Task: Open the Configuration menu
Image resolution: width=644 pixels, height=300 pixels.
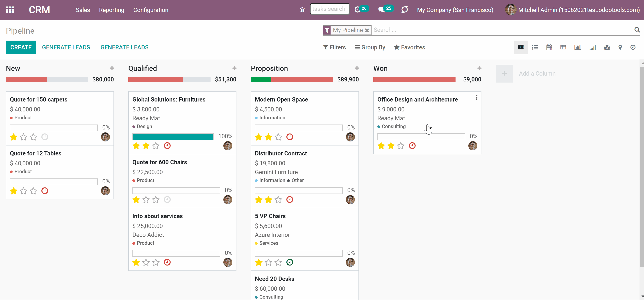Action: [151, 10]
